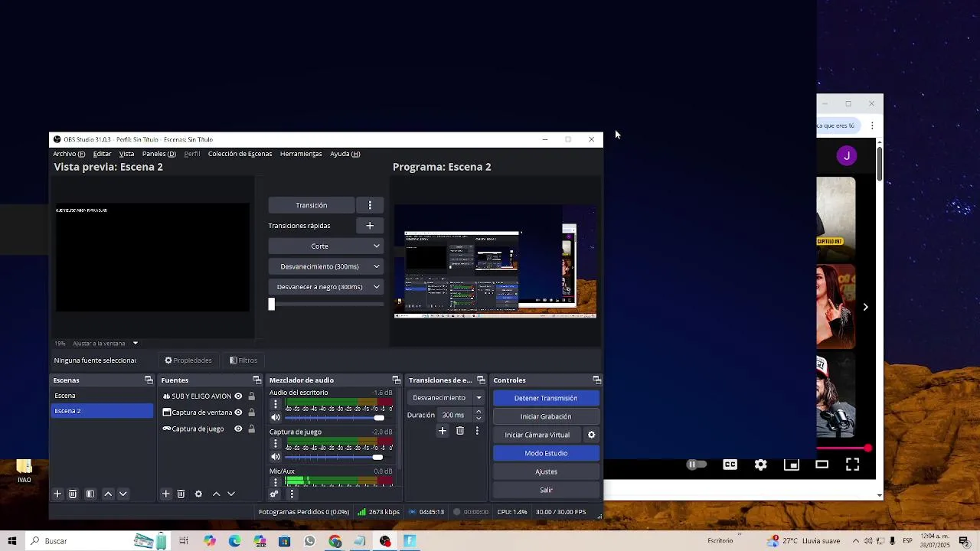980x551 pixels.
Task: Open the Archivo menu
Action: click(x=69, y=154)
